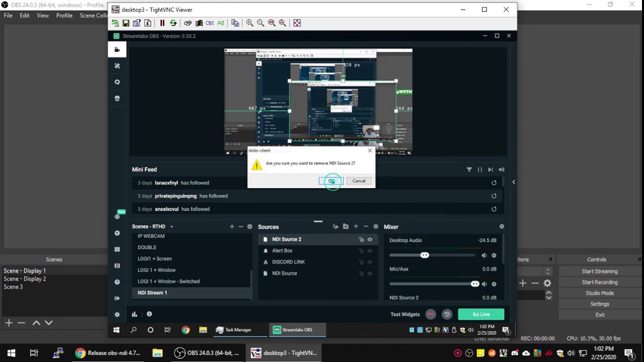
Task: Open the remote desktop Start menu
Action: click(117, 330)
